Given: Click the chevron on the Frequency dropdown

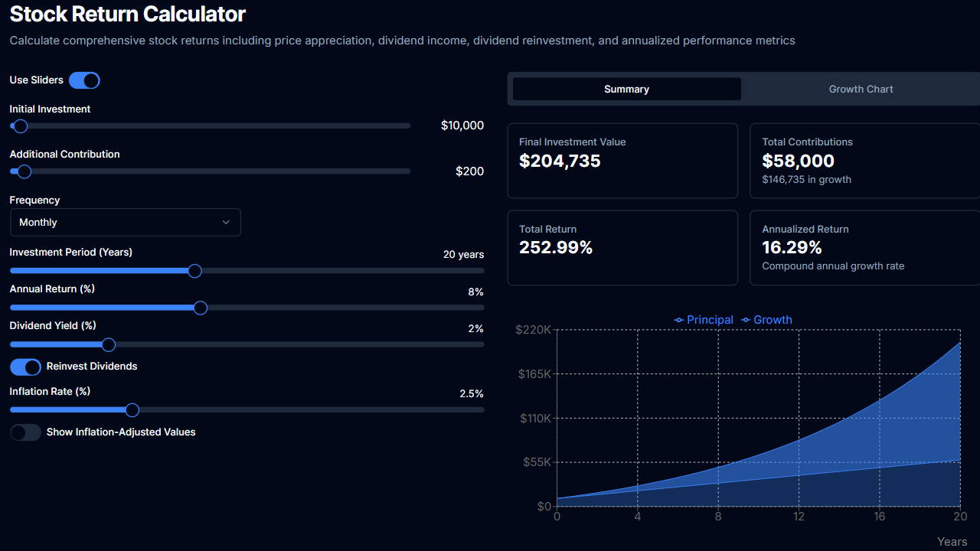Looking at the screenshot, I should point(226,222).
